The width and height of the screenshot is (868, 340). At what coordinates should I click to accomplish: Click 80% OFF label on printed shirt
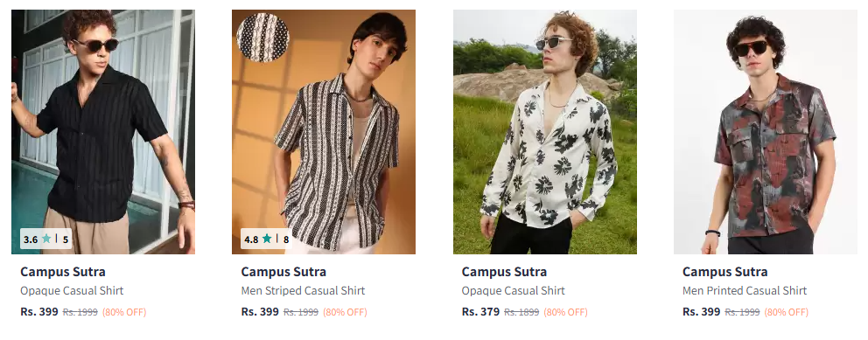pyautogui.click(x=786, y=312)
